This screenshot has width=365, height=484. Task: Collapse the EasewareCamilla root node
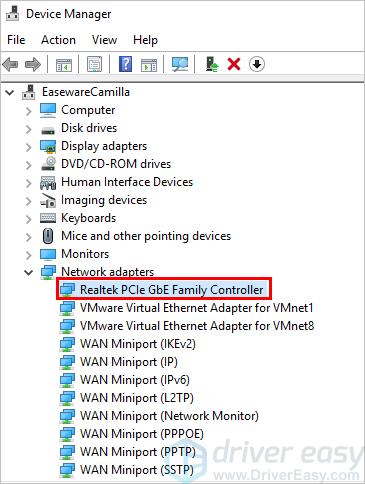pos(10,92)
